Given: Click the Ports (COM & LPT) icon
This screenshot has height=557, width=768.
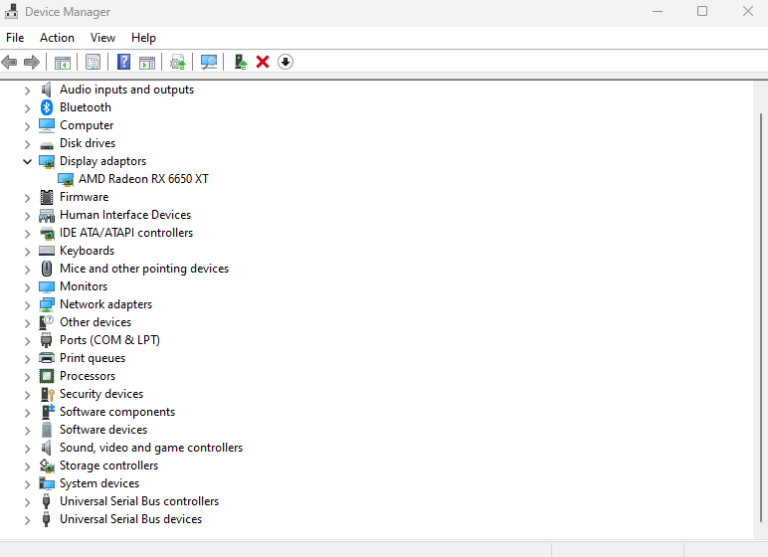Looking at the screenshot, I should 47,340.
